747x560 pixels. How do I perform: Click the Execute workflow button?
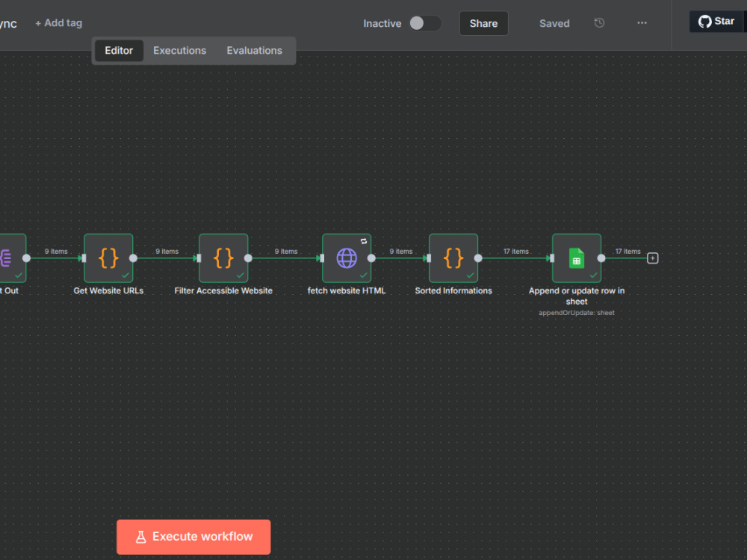coord(193,537)
